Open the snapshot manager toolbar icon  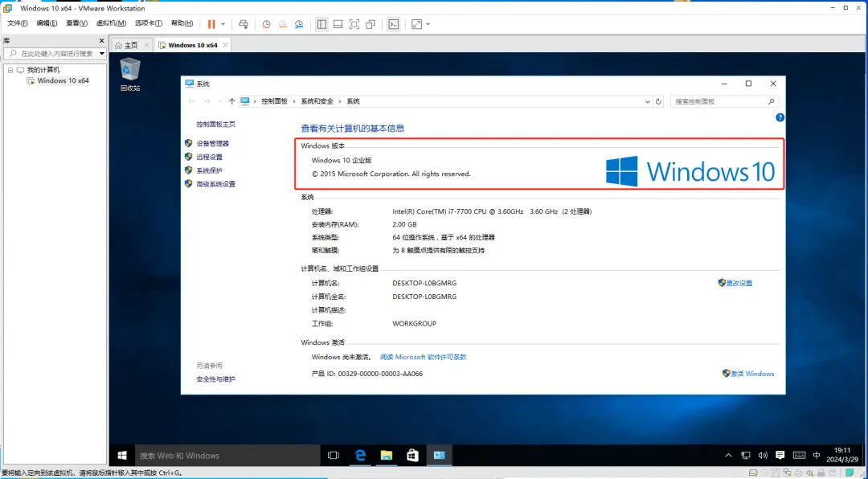[x=299, y=24]
